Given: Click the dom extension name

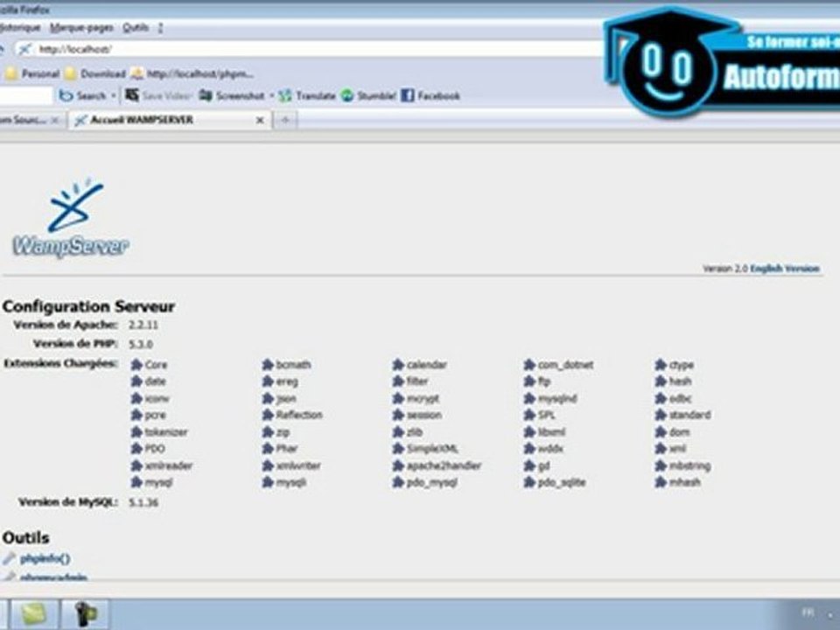Looking at the screenshot, I should 679,432.
